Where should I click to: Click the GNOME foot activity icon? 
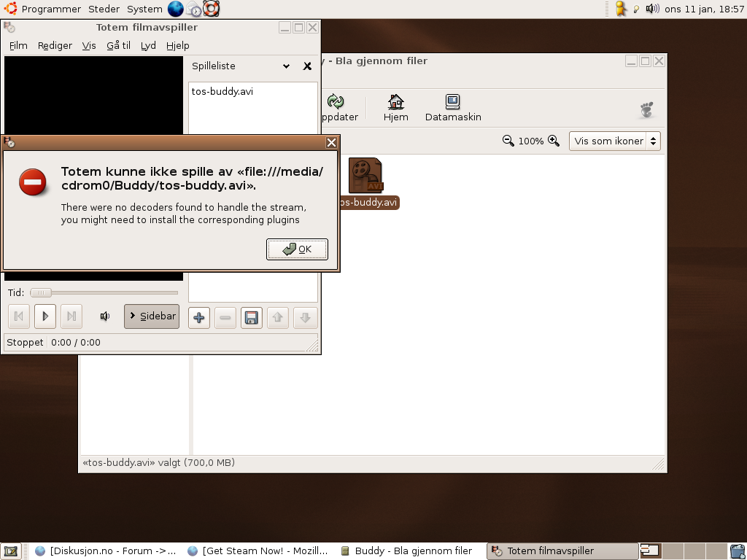[647, 109]
